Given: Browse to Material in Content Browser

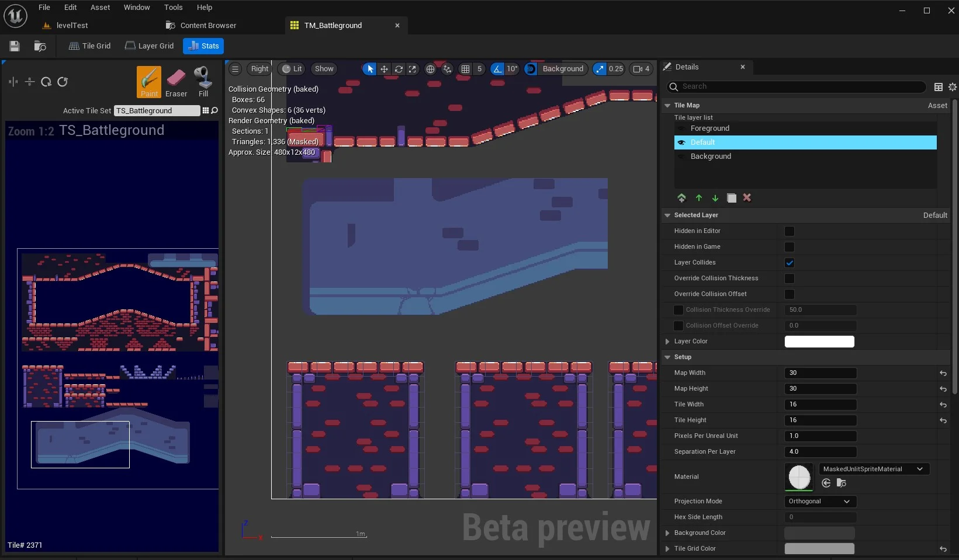Looking at the screenshot, I should click(842, 483).
